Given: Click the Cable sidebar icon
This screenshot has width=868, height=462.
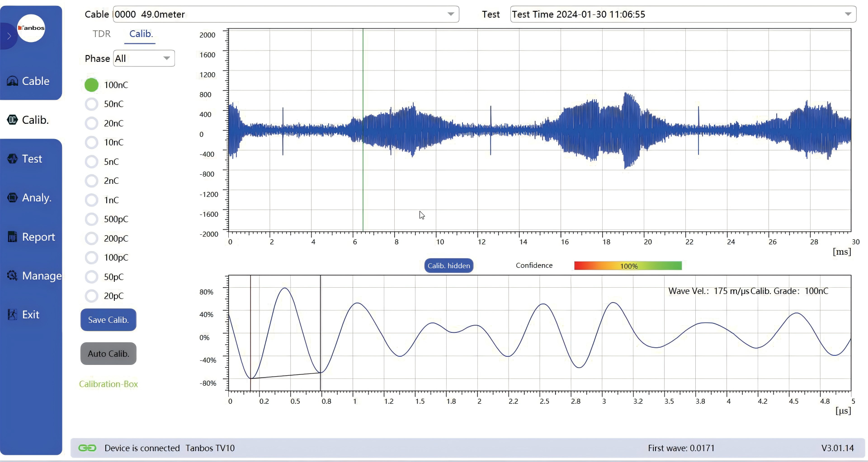Looking at the screenshot, I should click(x=13, y=81).
